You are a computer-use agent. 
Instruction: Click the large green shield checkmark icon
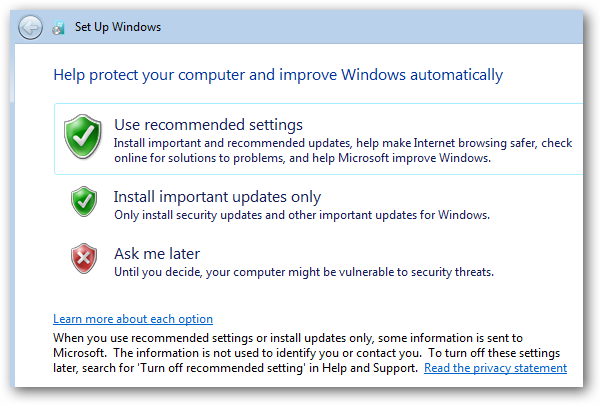[x=83, y=136]
